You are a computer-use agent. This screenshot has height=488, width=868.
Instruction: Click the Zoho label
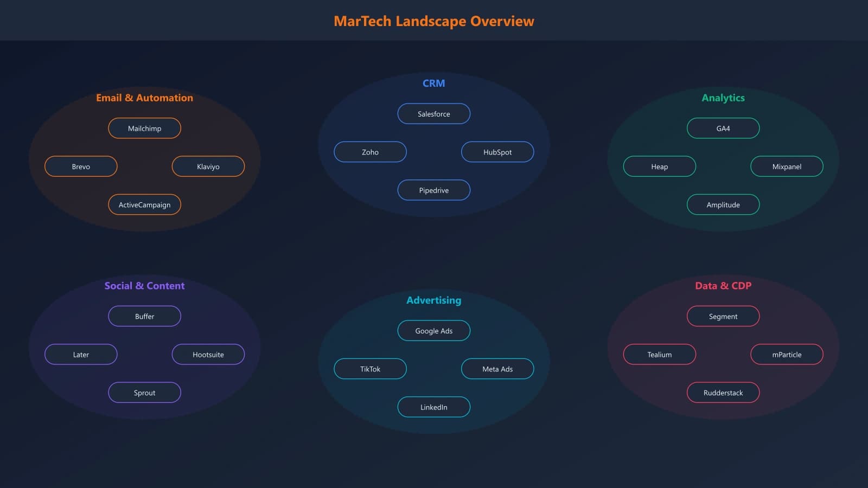point(370,152)
